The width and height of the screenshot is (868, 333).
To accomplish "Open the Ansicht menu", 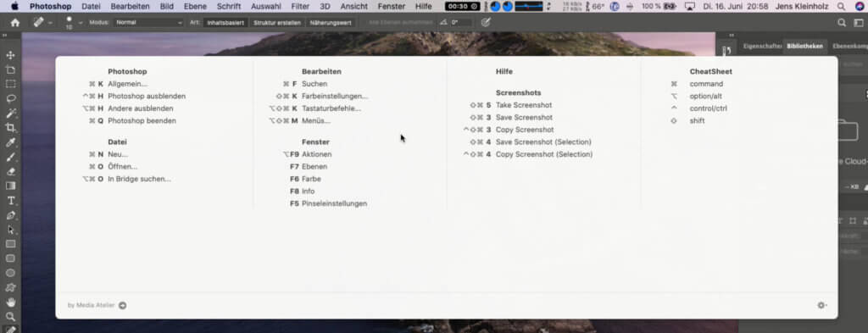I will click(x=354, y=7).
